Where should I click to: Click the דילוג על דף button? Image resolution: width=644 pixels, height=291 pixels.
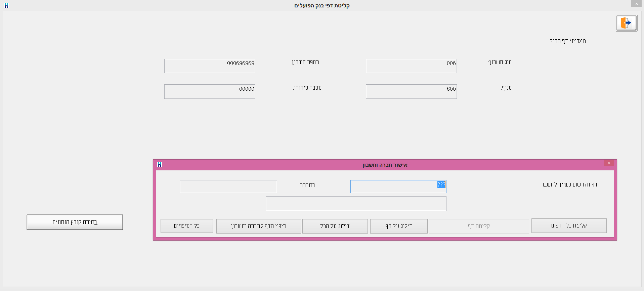point(399,226)
